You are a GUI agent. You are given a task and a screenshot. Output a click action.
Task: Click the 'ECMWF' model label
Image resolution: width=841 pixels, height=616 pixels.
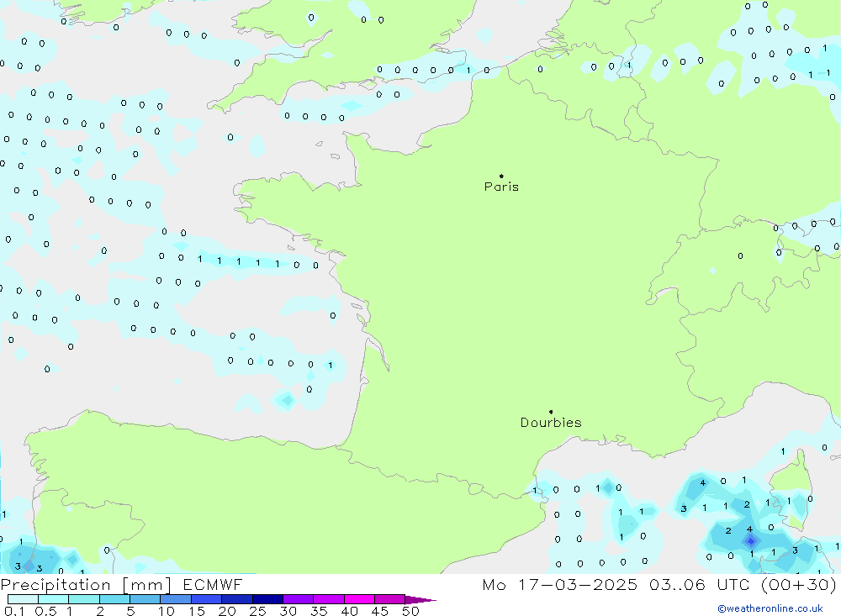213,584
